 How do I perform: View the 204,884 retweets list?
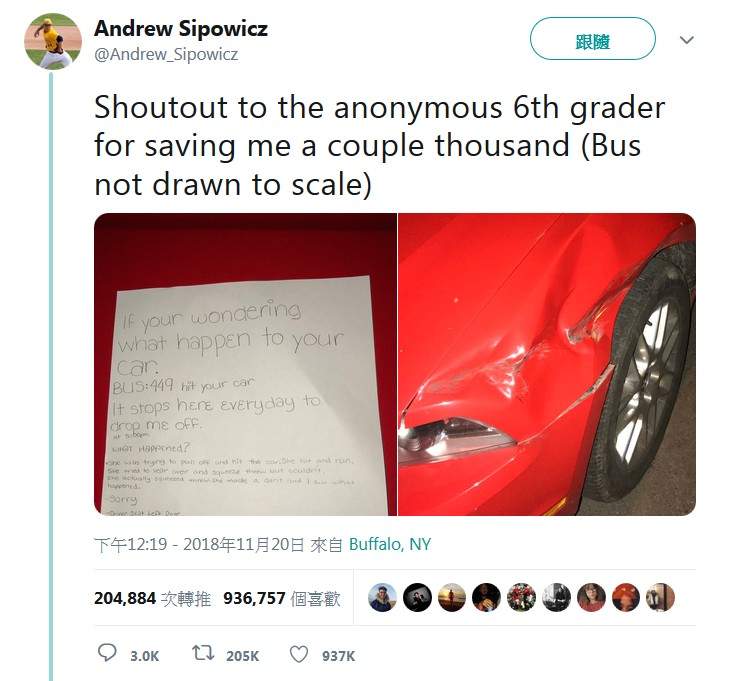tap(152, 598)
